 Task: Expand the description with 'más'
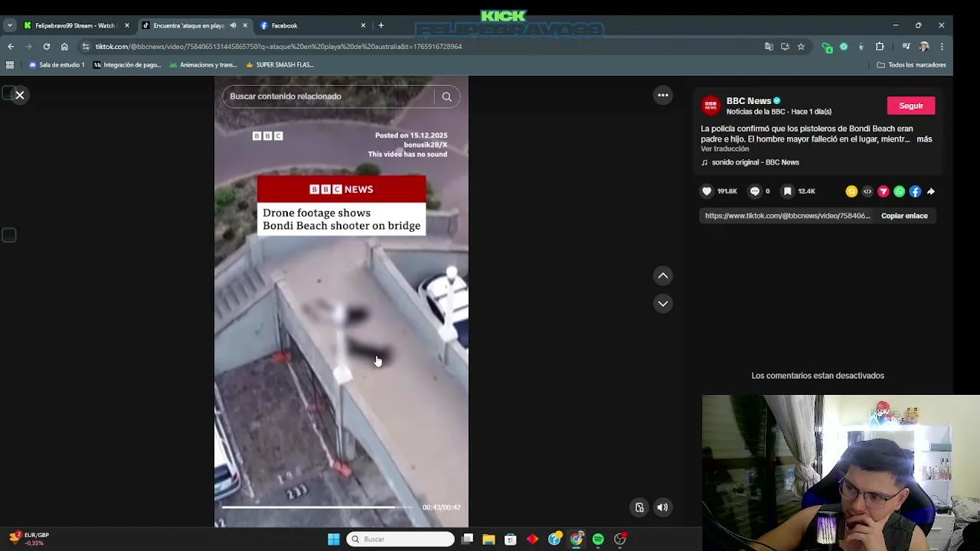point(924,139)
